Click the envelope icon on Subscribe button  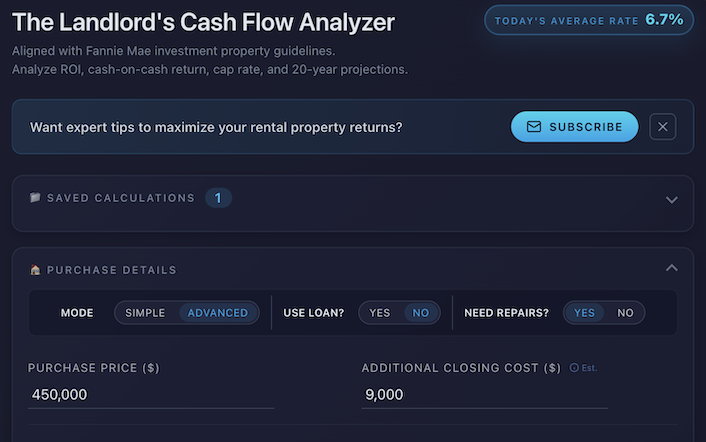[534, 127]
